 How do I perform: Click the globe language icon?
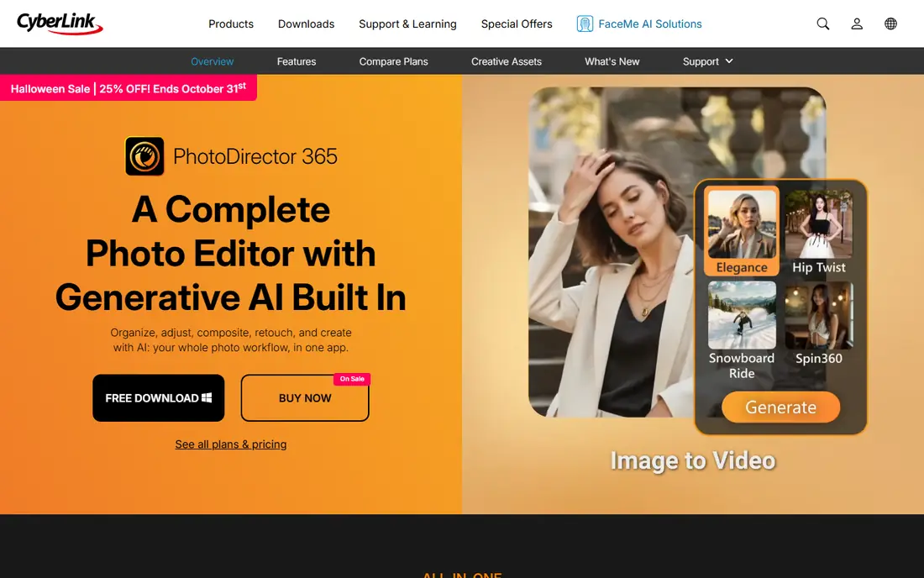(x=890, y=24)
